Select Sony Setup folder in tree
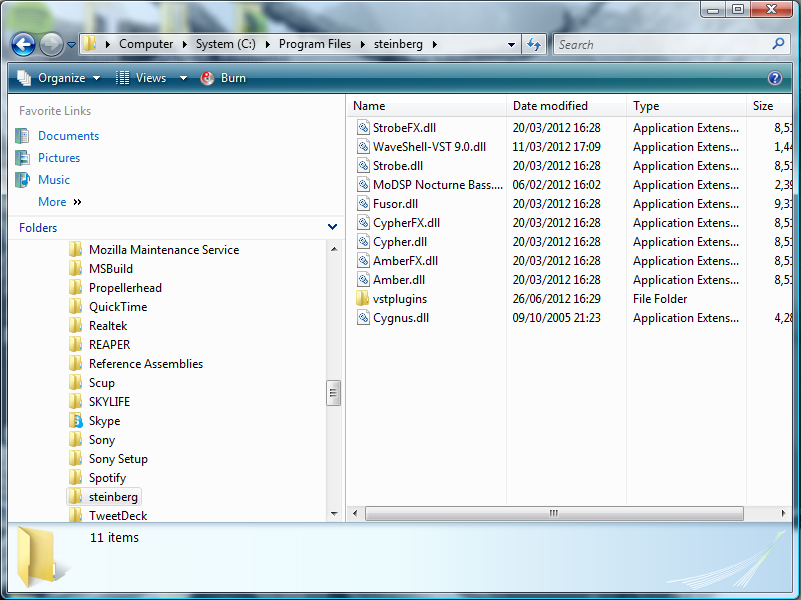Image resolution: width=801 pixels, height=600 pixels. tap(119, 459)
